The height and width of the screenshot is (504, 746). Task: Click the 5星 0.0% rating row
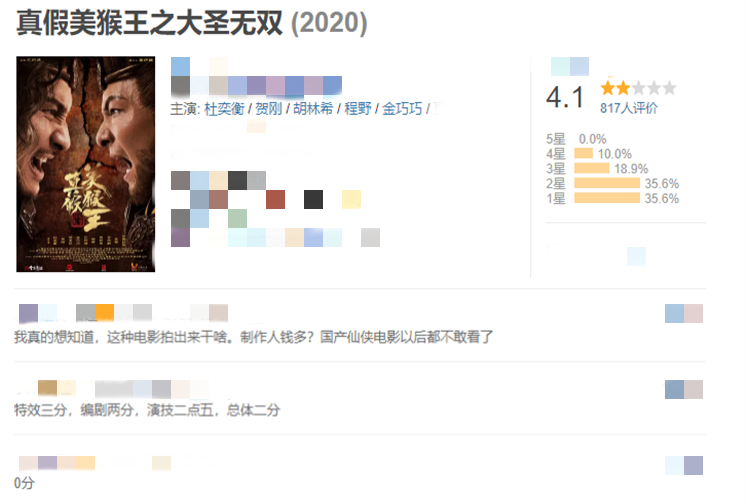pos(576,139)
